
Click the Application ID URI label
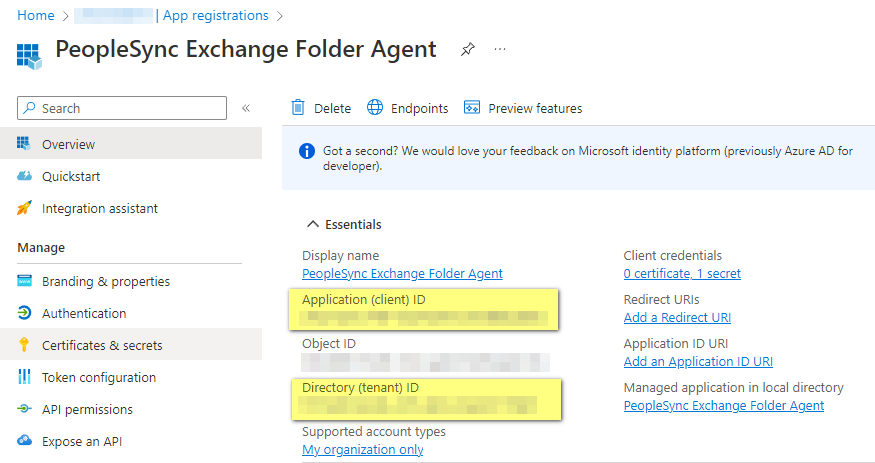coord(676,344)
